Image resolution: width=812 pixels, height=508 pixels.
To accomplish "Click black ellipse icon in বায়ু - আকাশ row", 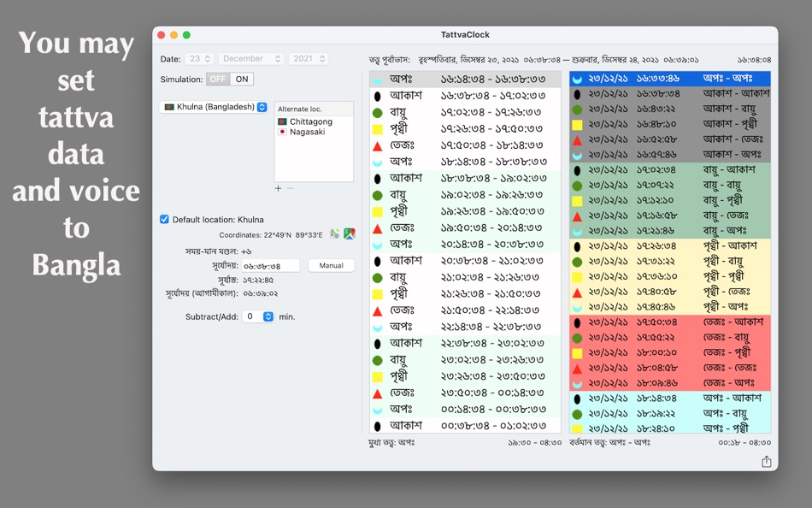I will tap(577, 170).
